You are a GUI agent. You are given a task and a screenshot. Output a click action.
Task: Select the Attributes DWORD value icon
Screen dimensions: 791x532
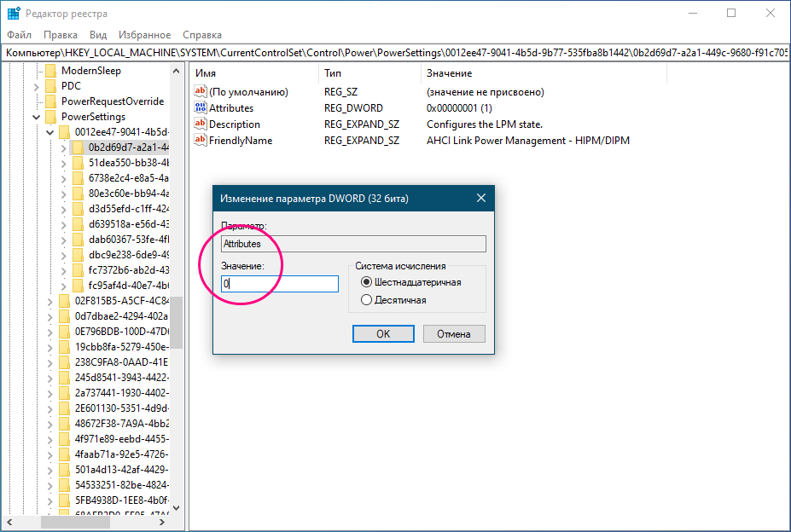(x=201, y=108)
